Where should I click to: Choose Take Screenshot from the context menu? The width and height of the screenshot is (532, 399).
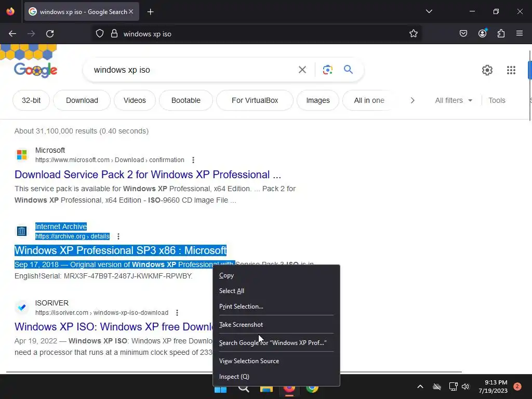point(276,325)
